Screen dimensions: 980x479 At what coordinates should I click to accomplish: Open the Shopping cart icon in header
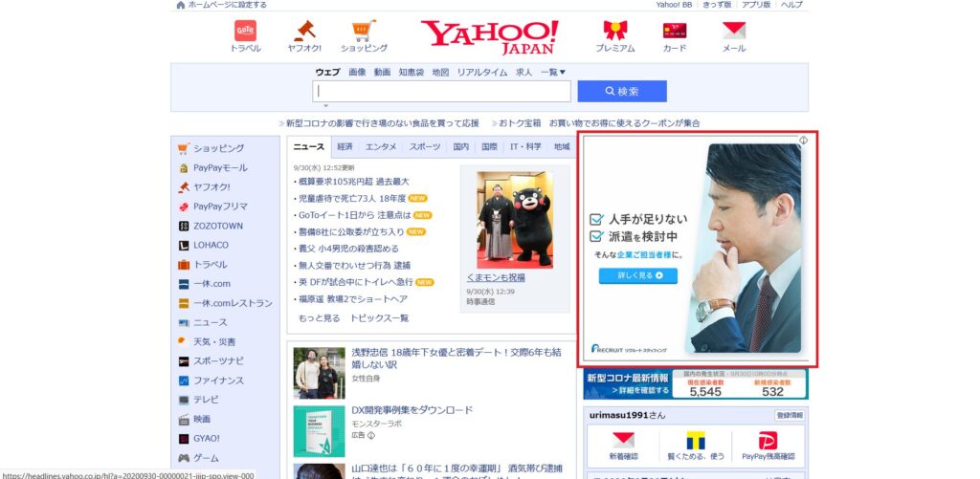point(364,31)
